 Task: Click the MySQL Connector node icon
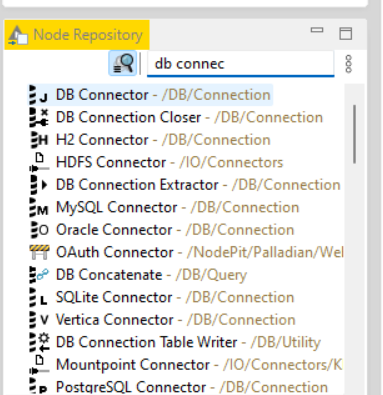[x=39, y=207]
